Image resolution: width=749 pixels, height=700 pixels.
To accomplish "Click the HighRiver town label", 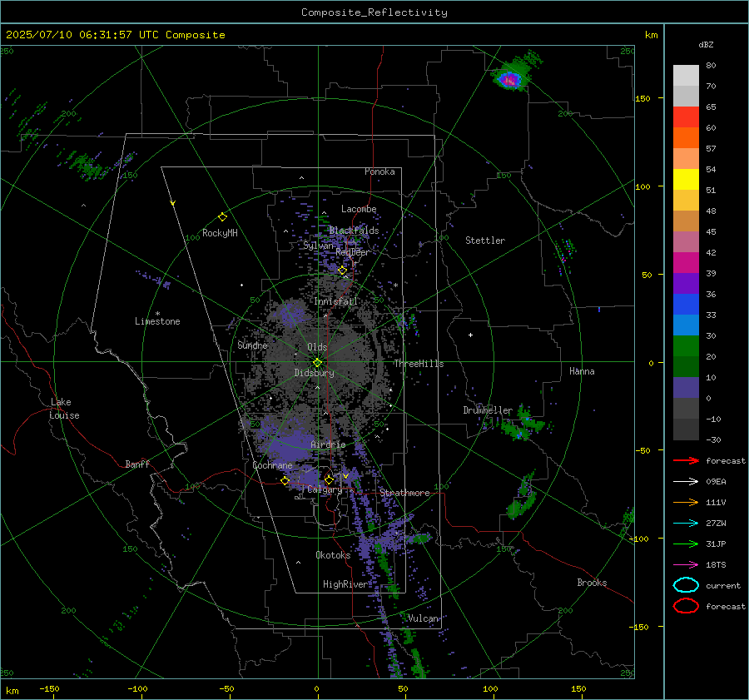I will [x=345, y=584].
